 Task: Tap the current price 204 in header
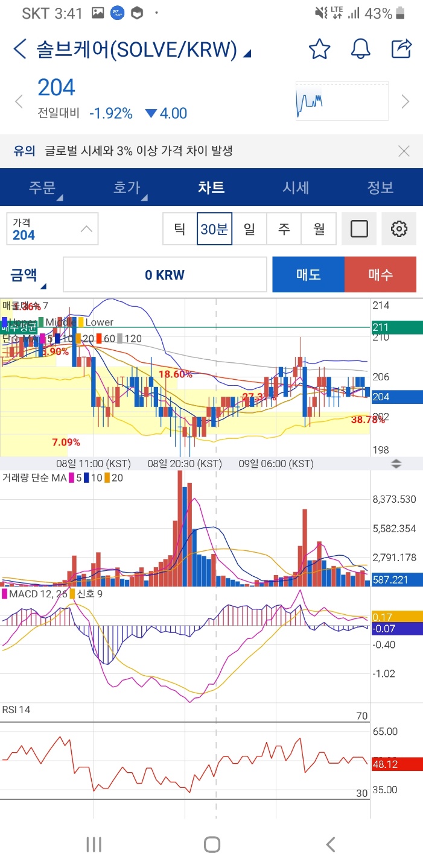[56, 87]
